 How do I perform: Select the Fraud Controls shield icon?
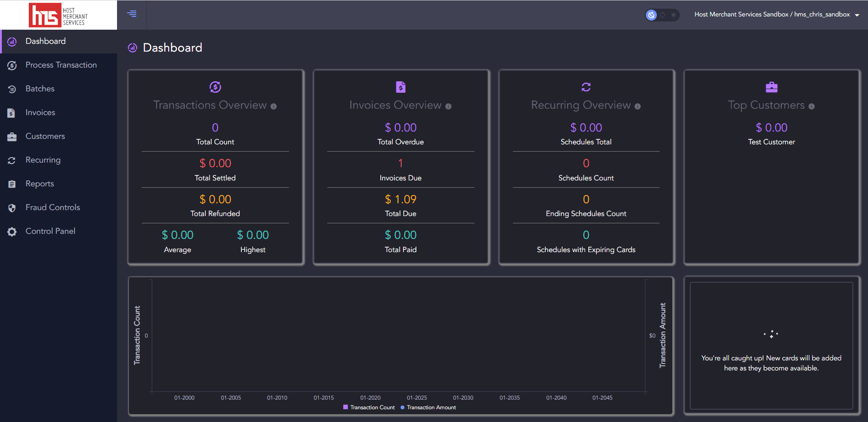pos(12,207)
